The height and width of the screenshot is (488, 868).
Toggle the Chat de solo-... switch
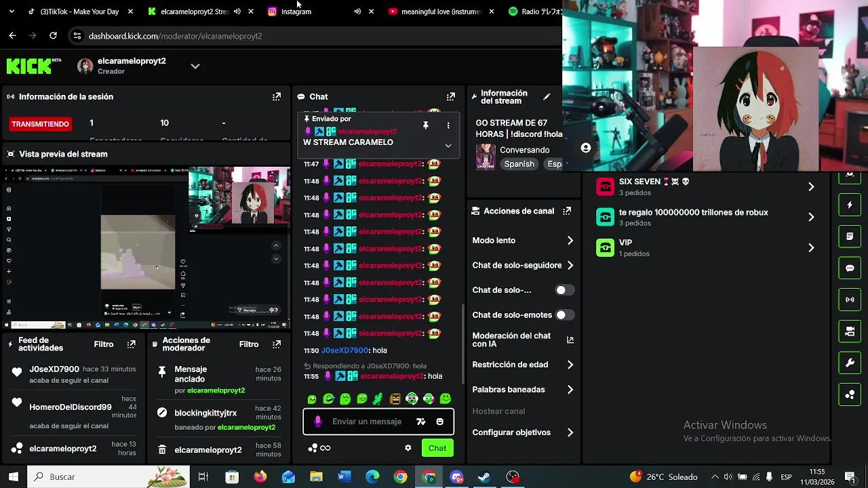point(564,290)
